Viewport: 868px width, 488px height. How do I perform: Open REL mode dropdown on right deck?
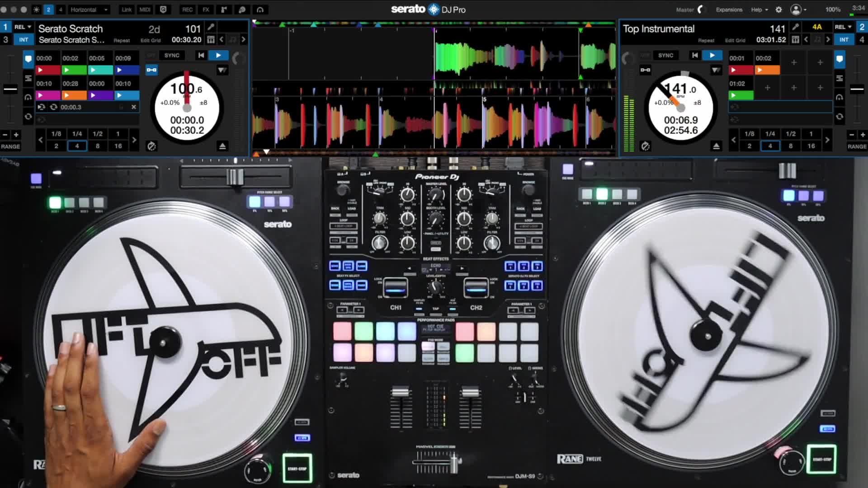pos(843,27)
